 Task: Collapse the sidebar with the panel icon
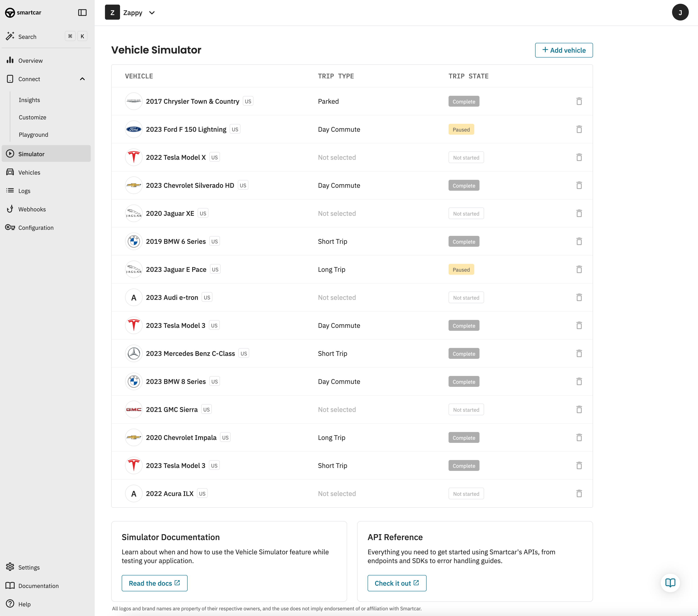tap(82, 13)
